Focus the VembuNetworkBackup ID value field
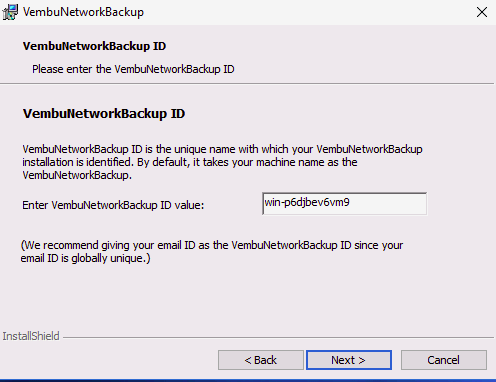Screen dimensions: 496x382 tap(344, 204)
